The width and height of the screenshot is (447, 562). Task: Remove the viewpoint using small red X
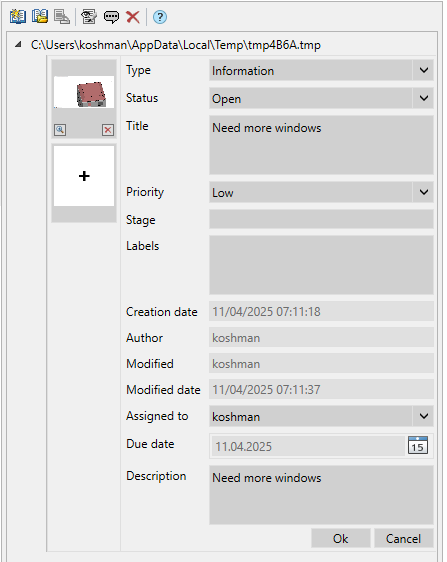coord(108,130)
